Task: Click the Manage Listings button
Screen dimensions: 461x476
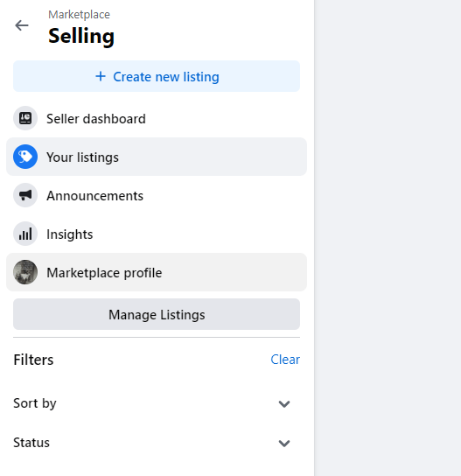Action: tap(157, 314)
